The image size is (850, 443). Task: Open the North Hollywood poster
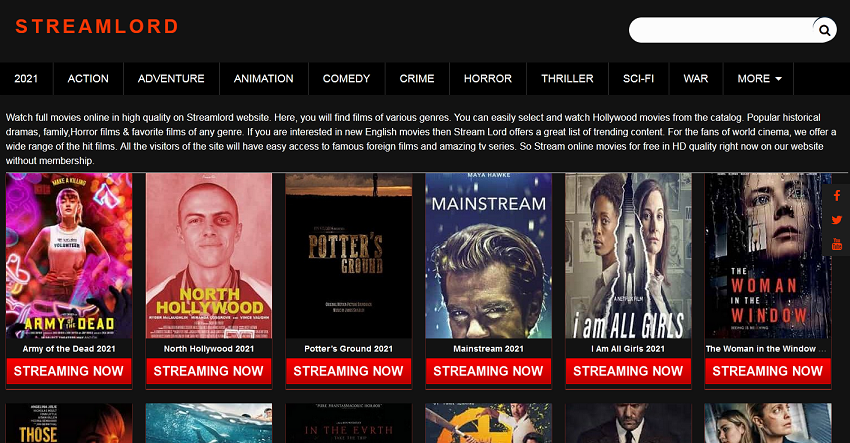tap(209, 255)
